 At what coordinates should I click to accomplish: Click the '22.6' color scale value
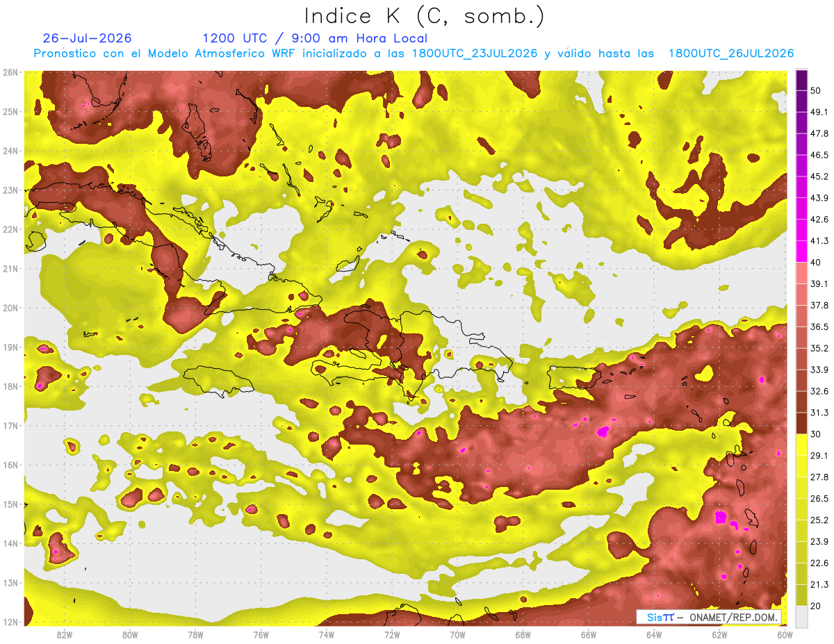click(819, 563)
